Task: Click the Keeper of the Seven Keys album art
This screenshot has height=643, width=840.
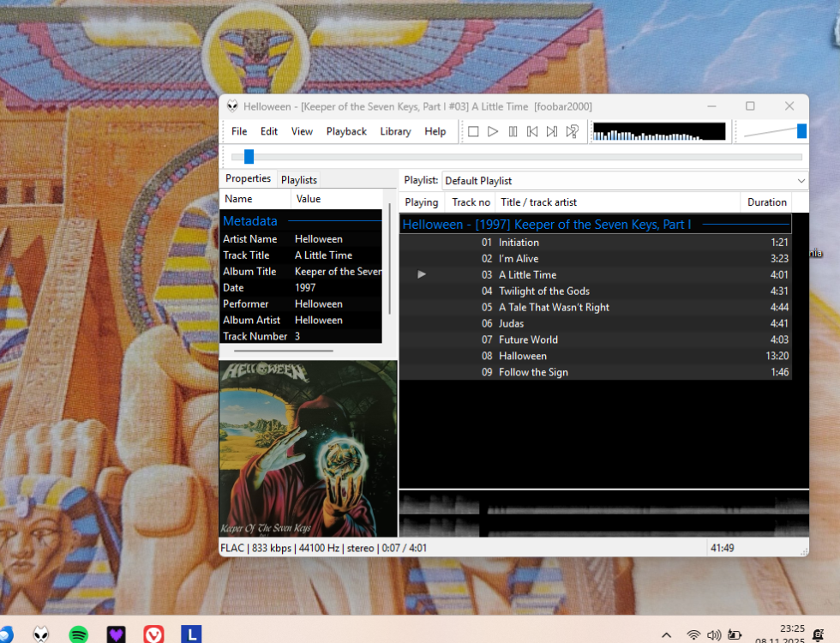Action: coord(309,448)
